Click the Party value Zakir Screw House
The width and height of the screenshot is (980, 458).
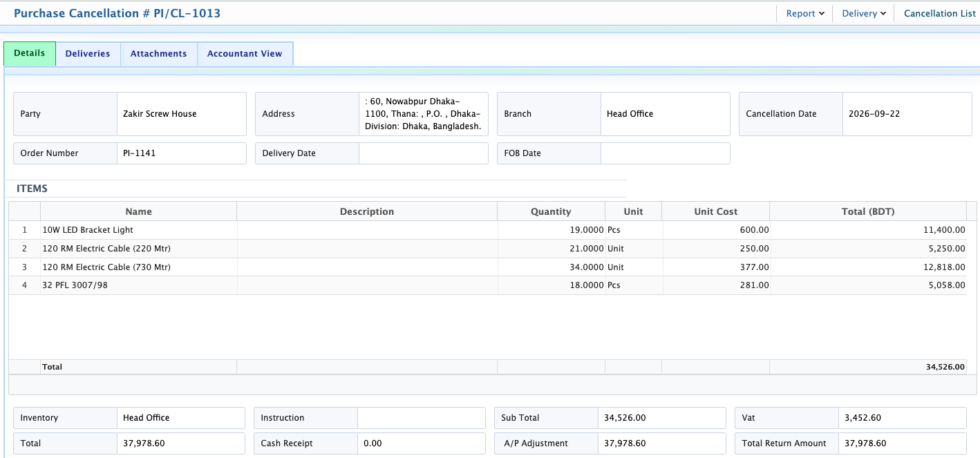click(x=160, y=114)
